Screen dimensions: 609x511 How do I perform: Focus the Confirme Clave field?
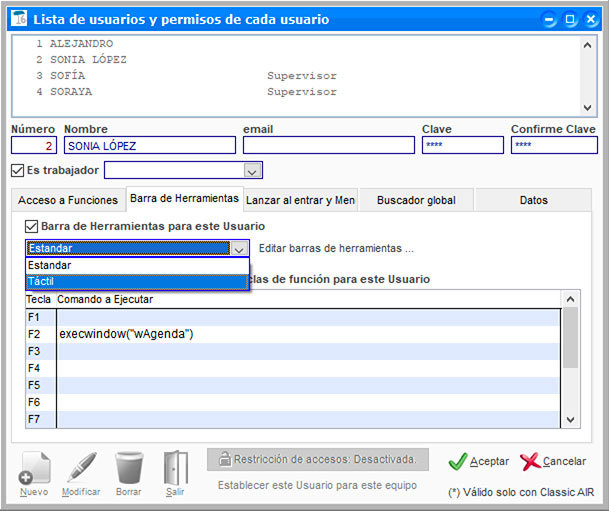click(x=554, y=146)
